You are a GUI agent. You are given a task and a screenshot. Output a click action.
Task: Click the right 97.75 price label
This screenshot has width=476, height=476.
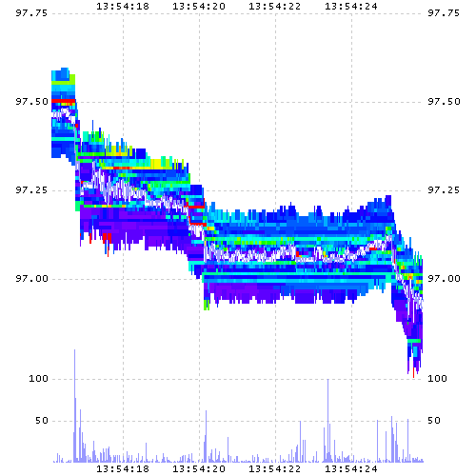444,13
